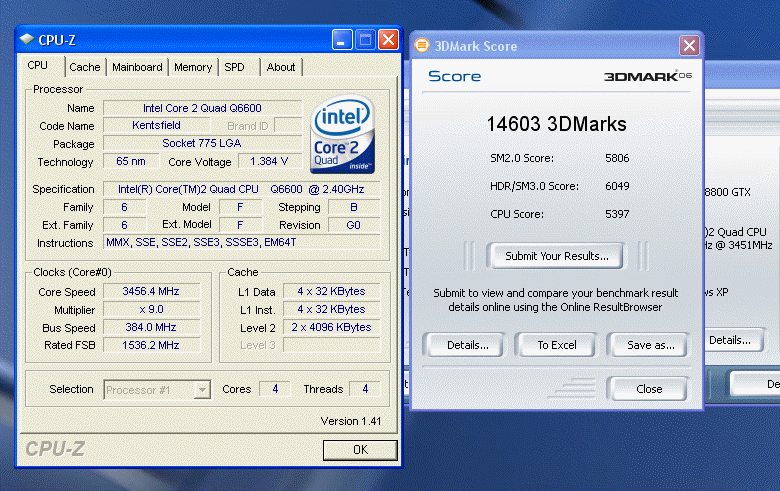
Task: Switch to the Memory tab
Action: [193, 67]
